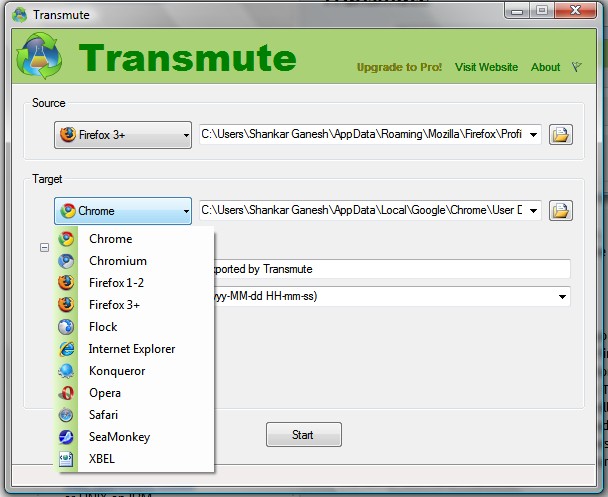Browse for Source profile folder
Image resolution: width=608 pixels, height=497 pixels.
pyautogui.click(x=561, y=135)
